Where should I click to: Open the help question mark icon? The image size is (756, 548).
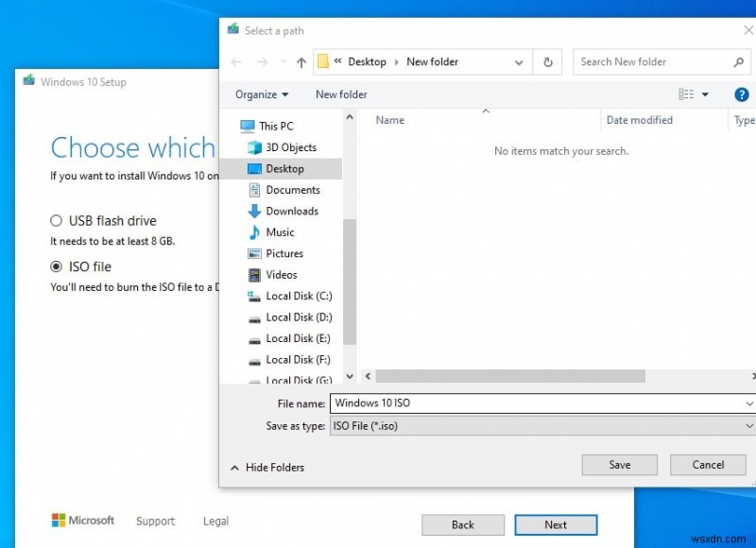point(742,94)
